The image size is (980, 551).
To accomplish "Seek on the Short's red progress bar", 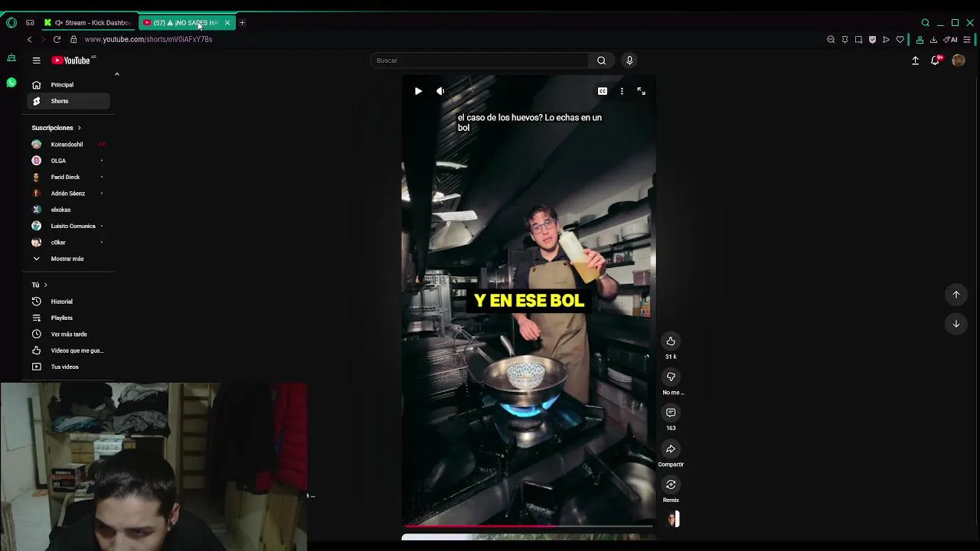I will pyautogui.click(x=528, y=527).
